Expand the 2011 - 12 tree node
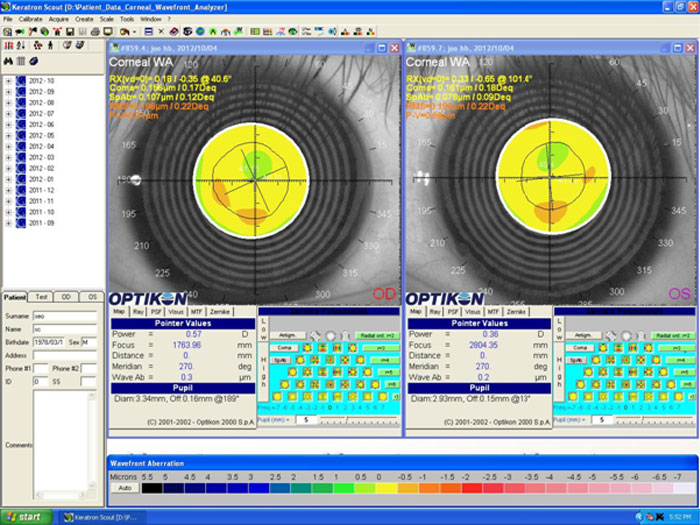The image size is (700, 525). (8, 190)
